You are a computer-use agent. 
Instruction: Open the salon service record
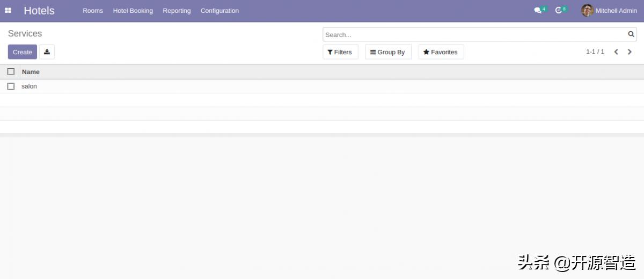click(x=30, y=86)
